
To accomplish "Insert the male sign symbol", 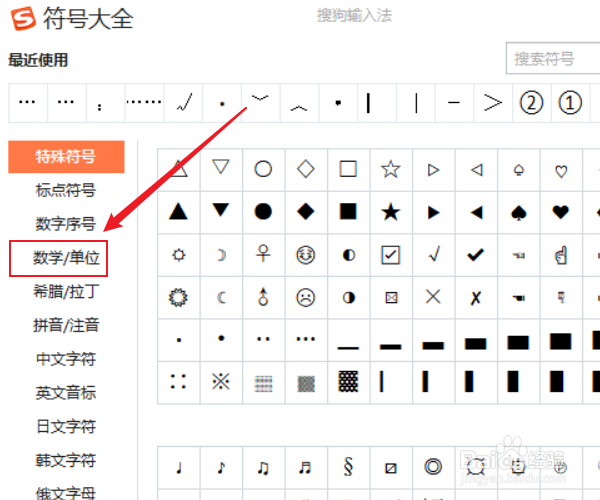I will click(263, 297).
